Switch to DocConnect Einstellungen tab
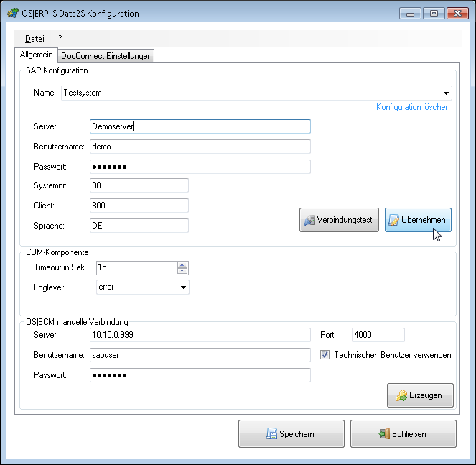 [x=106, y=56]
